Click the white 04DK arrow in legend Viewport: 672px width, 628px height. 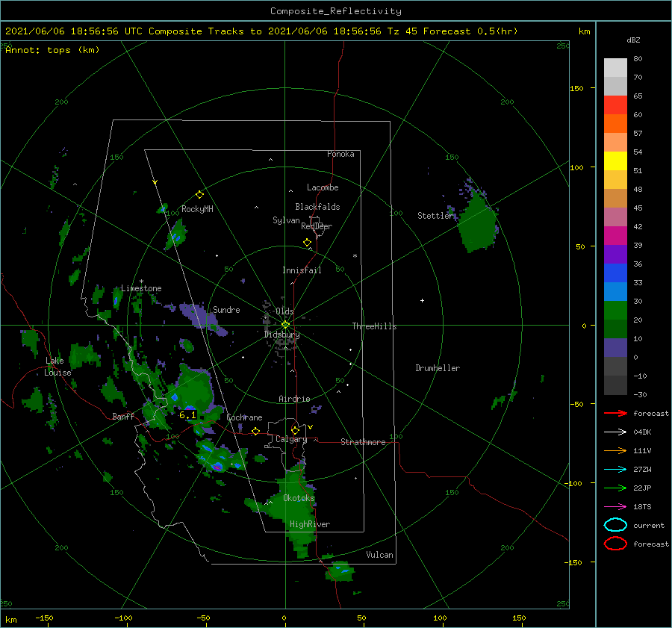pos(615,432)
